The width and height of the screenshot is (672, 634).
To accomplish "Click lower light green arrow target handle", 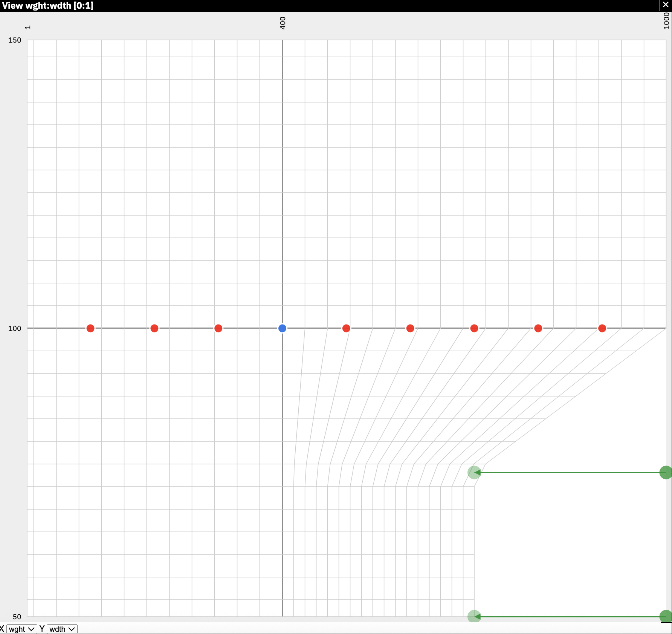I will 474,617.
